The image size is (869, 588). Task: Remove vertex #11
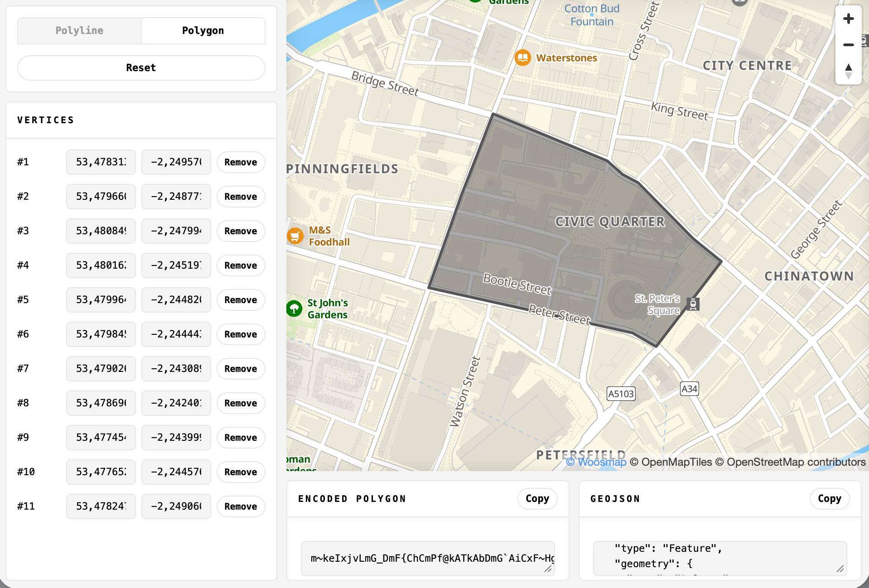pyautogui.click(x=241, y=506)
